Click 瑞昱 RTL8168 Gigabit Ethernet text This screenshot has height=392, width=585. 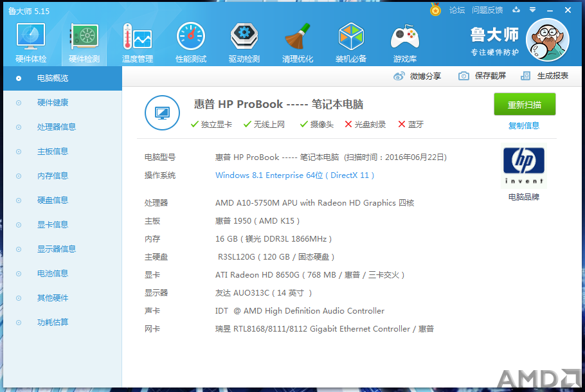pyautogui.click(x=325, y=329)
